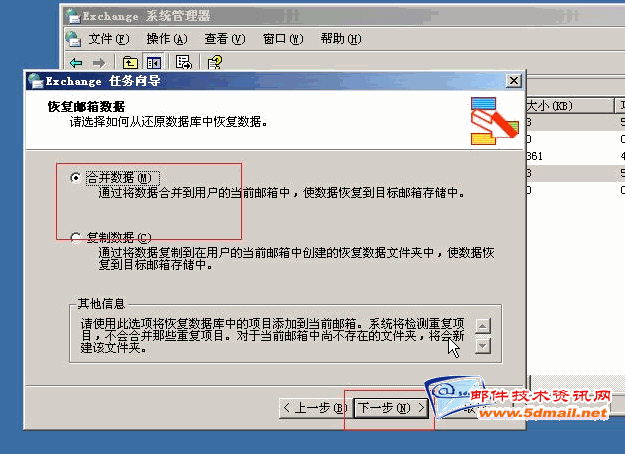Open the 文件(F) menu
The image size is (625, 454).
tap(108, 39)
